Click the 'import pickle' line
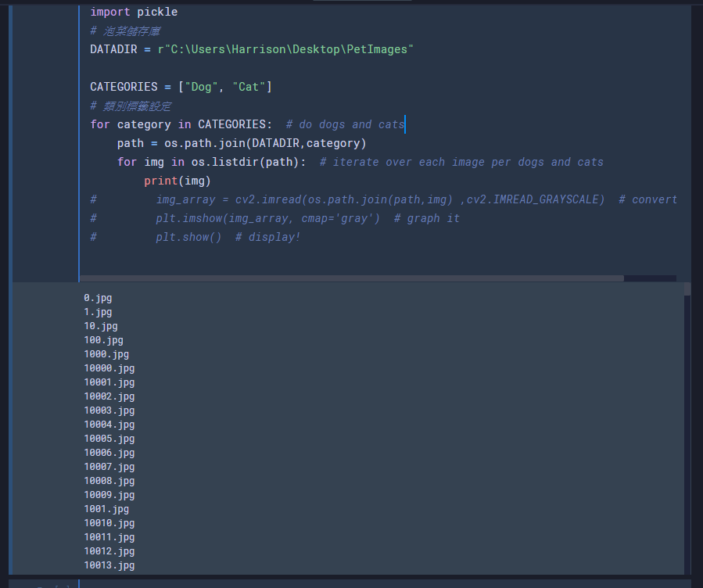This screenshot has width=703, height=588. [134, 12]
